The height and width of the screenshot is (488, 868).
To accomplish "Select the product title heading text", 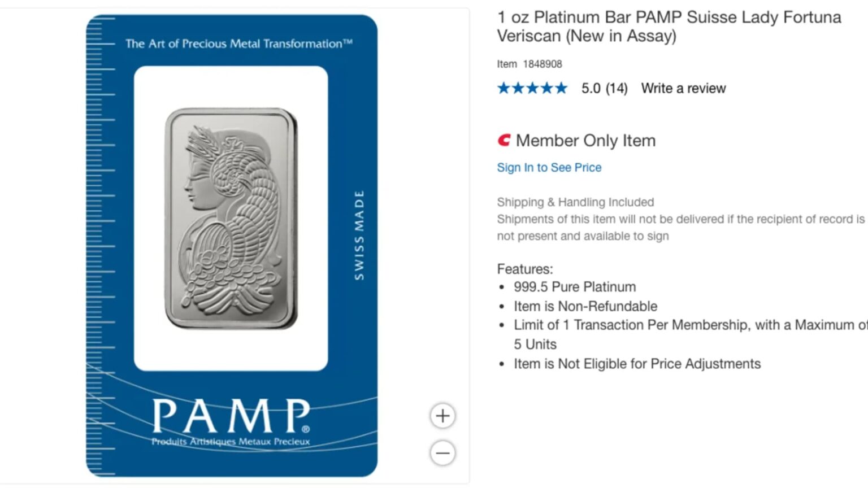I will pos(669,26).
